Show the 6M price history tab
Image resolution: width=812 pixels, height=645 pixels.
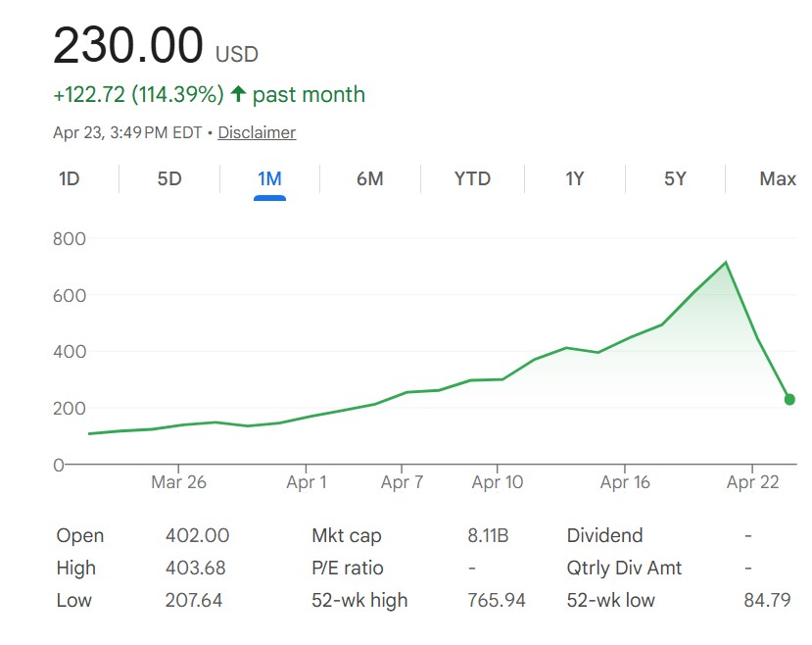(x=369, y=179)
